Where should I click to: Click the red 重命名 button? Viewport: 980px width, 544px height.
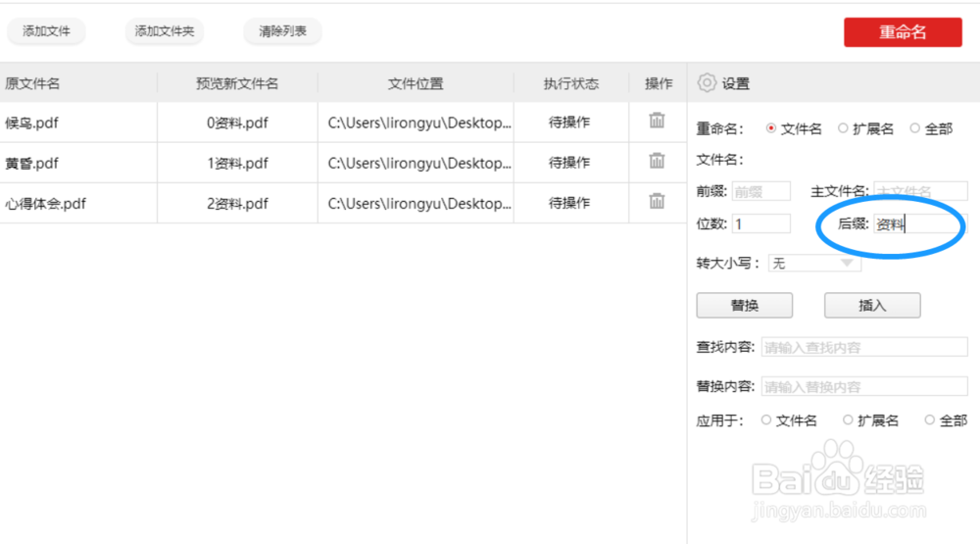pyautogui.click(x=903, y=32)
